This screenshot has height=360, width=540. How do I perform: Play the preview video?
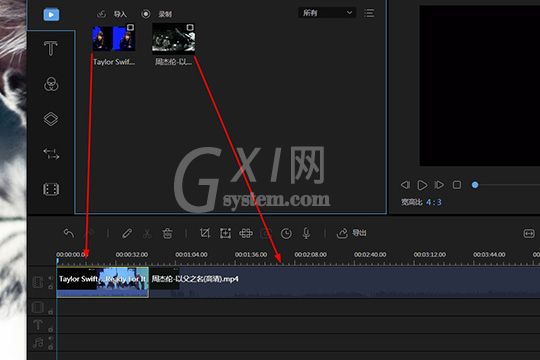422,185
